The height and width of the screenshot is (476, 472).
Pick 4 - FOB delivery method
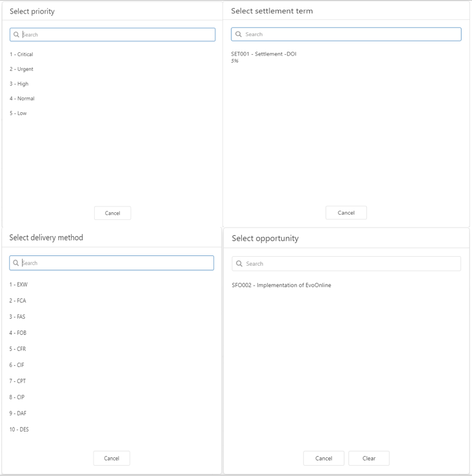(18, 333)
